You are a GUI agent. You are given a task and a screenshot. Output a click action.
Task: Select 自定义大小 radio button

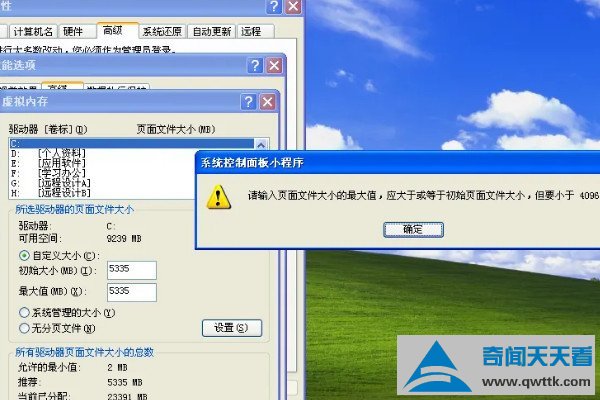[24, 255]
